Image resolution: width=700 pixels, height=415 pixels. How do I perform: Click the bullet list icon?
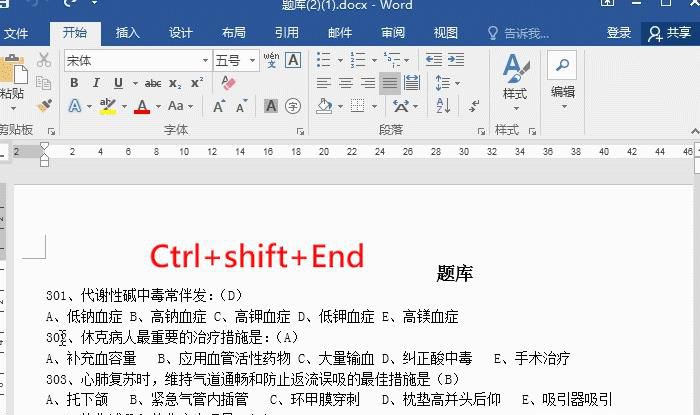(x=323, y=59)
